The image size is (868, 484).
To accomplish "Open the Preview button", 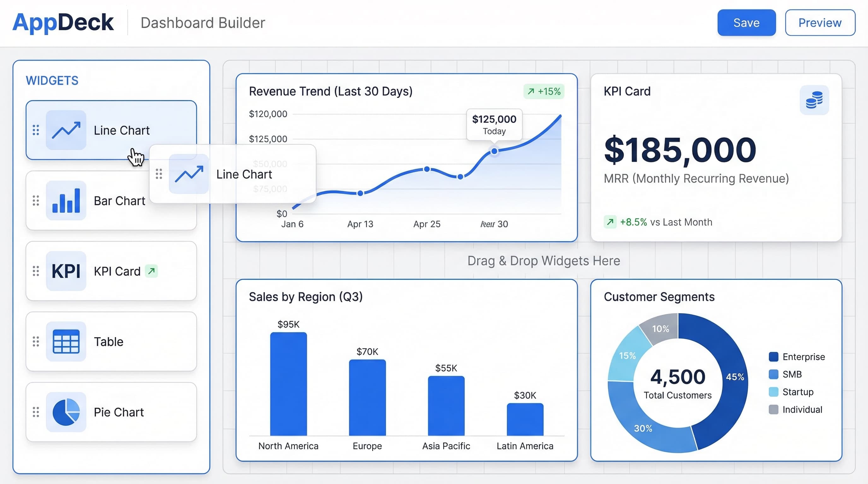I will tap(820, 23).
